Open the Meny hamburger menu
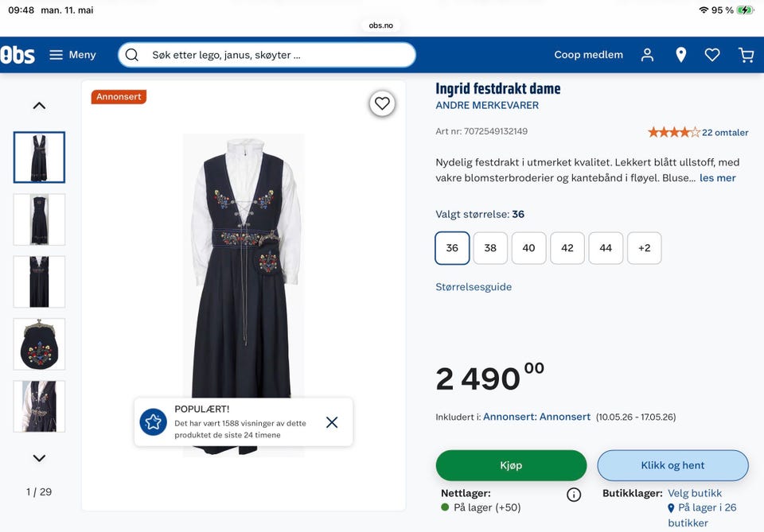764x532 pixels. click(72, 55)
